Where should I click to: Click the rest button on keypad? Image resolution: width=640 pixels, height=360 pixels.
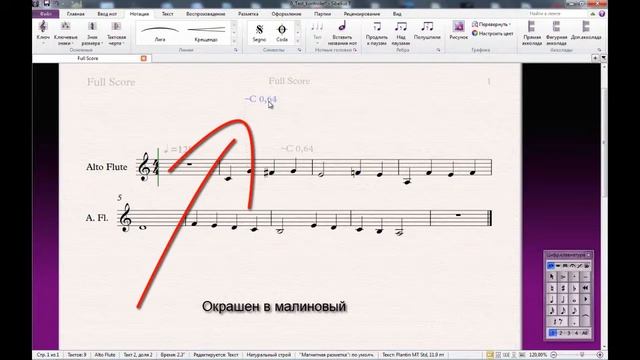[558, 321]
